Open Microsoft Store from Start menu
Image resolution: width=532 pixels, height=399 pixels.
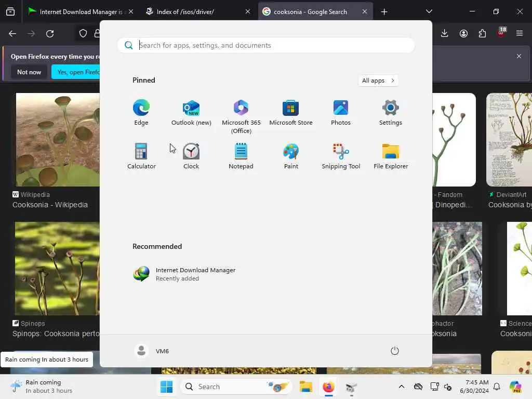click(291, 113)
